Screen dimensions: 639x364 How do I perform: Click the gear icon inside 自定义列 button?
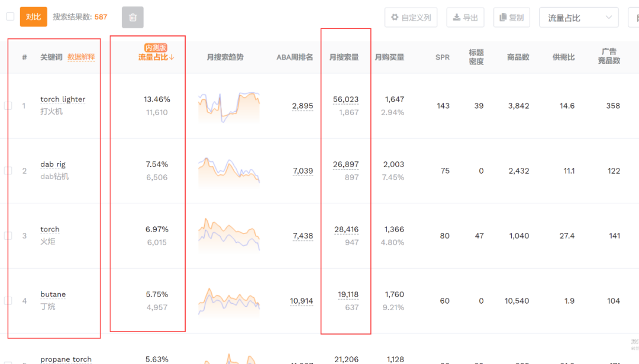click(x=395, y=17)
